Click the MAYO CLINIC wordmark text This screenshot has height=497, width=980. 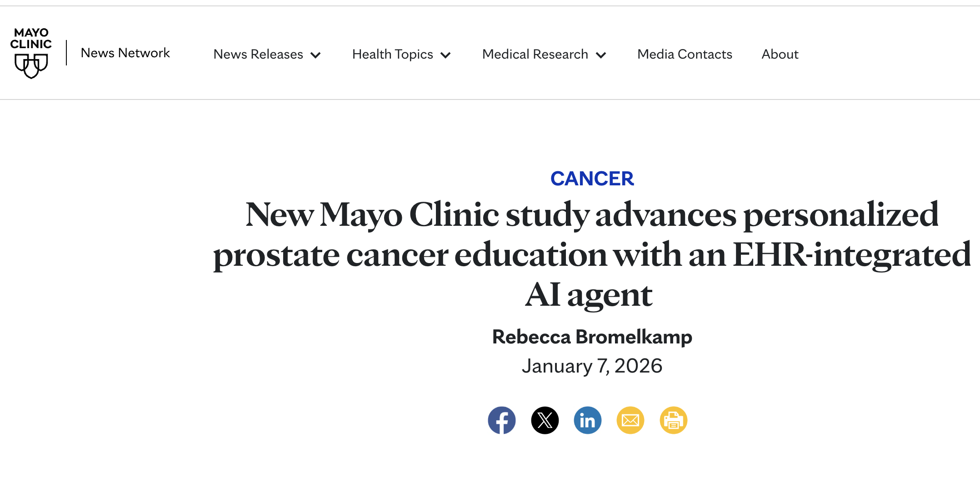coord(31,39)
